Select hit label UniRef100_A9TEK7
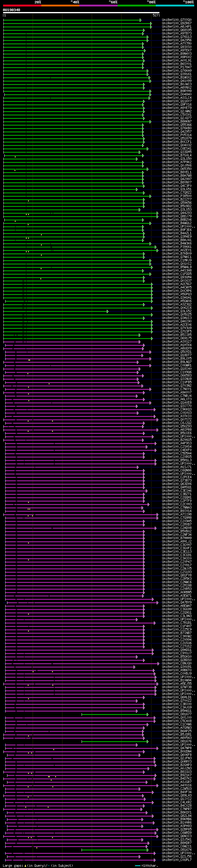This screenshot has width=197, height=868. [177, 50]
